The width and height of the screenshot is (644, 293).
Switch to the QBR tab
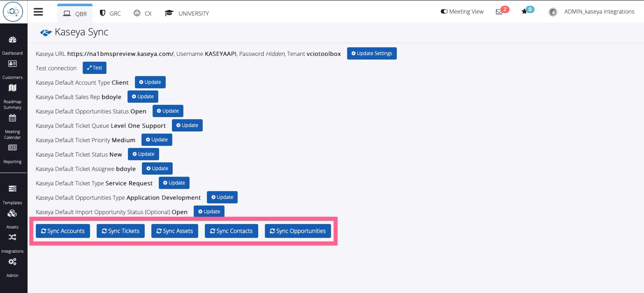point(75,13)
